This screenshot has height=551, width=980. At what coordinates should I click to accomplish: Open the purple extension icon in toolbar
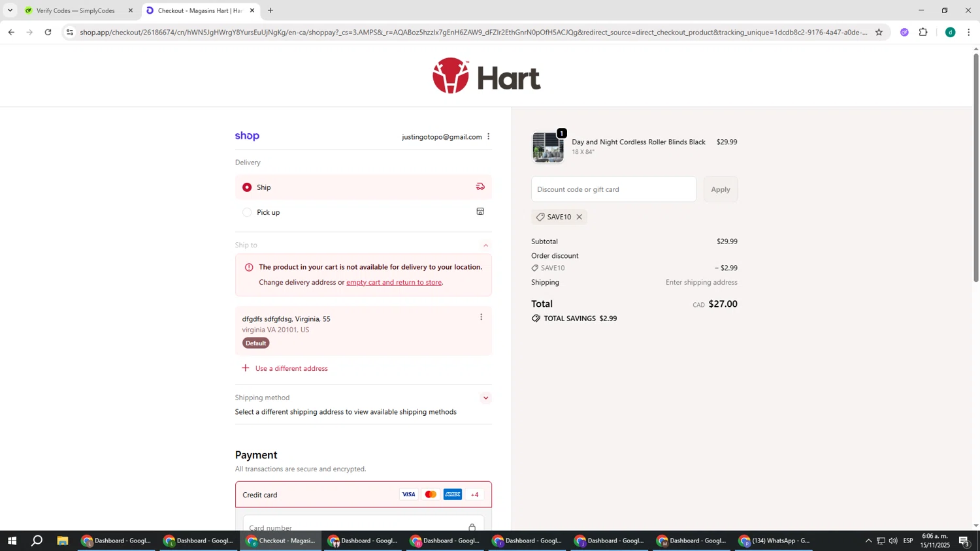(x=904, y=32)
